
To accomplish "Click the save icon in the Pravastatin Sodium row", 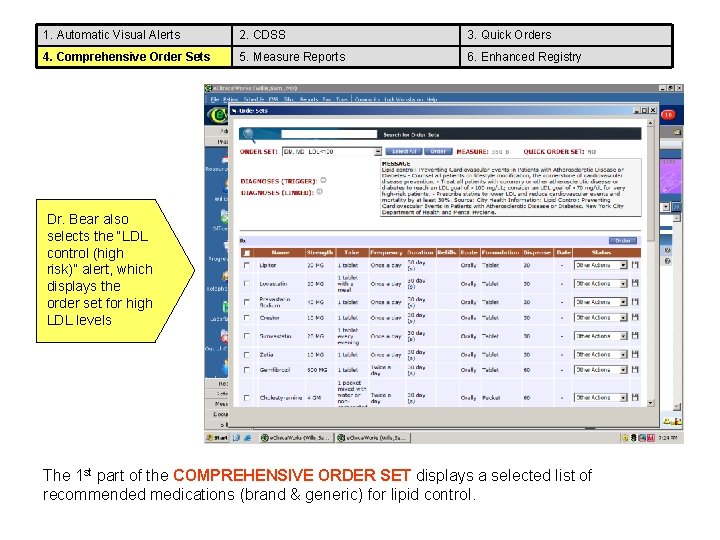I will pyautogui.click(x=635, y=302).
